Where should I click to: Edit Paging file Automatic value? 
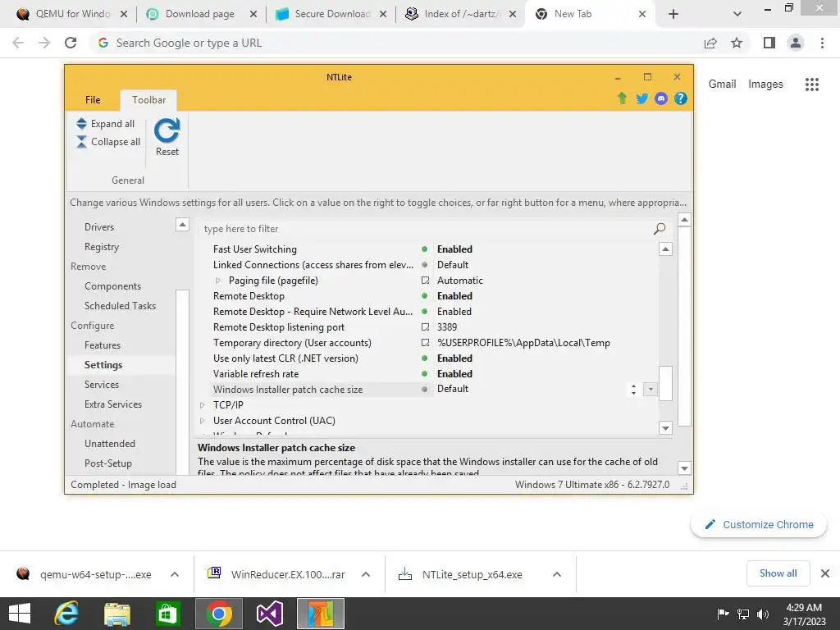[459, 281]
